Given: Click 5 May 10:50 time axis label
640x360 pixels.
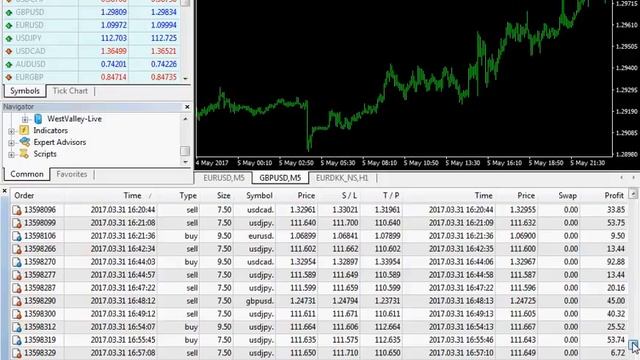Looking at the screenshot, I should point(421,163).
